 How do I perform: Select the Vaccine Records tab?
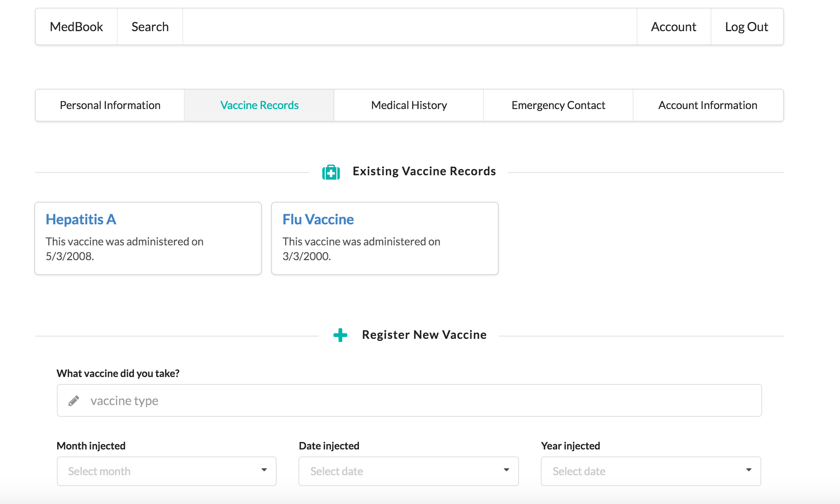259,105
